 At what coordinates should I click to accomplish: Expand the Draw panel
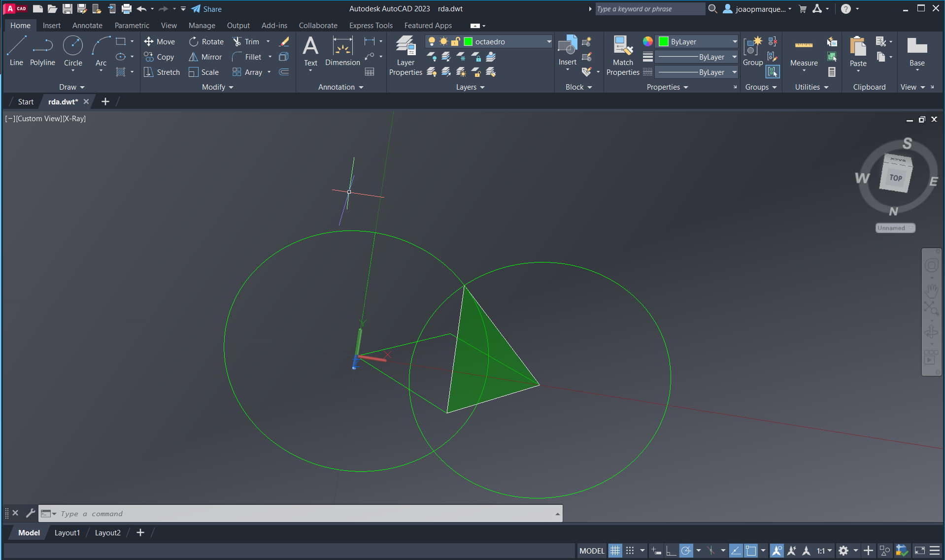(x=72, y=87)
